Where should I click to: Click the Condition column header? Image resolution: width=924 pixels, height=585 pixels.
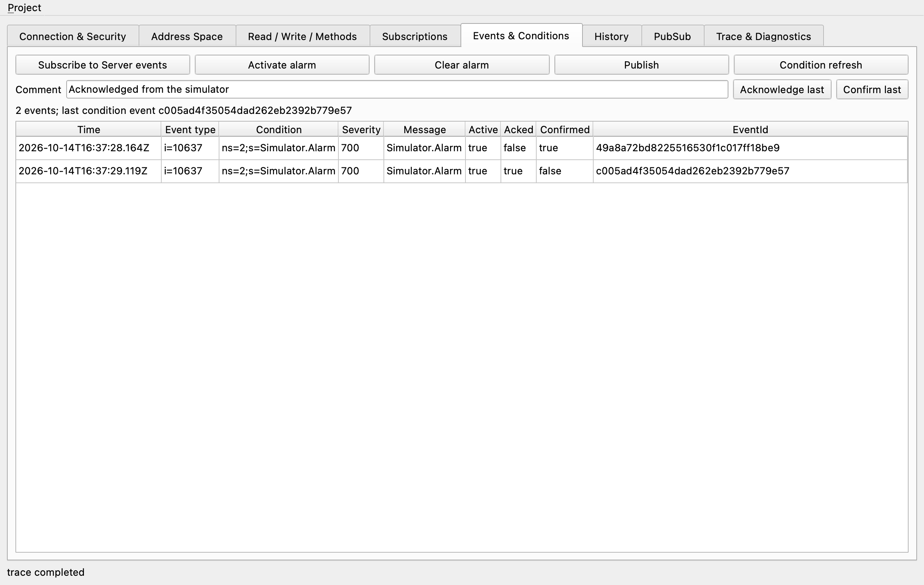click(x=279, y=129)
